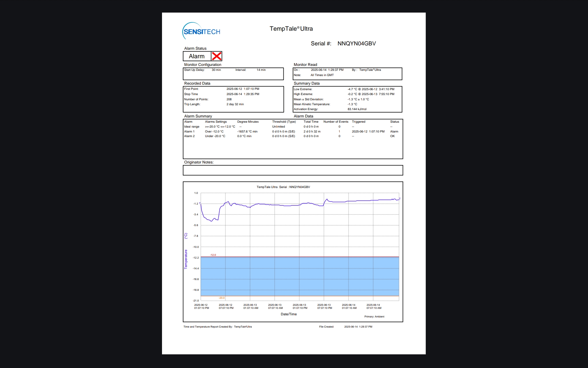Click the Alarm 1 status Alarm
Viewport: 588px width, 368px height.
click(x=394, y=132)
